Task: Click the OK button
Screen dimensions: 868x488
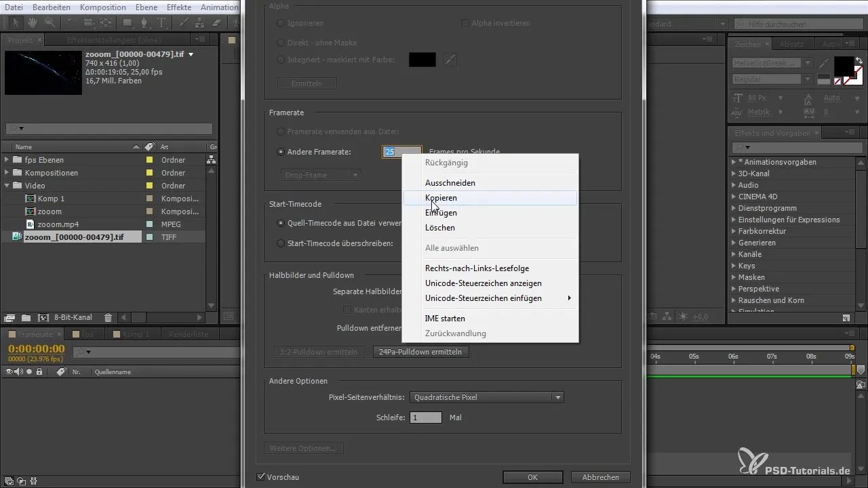Action: 532,477
